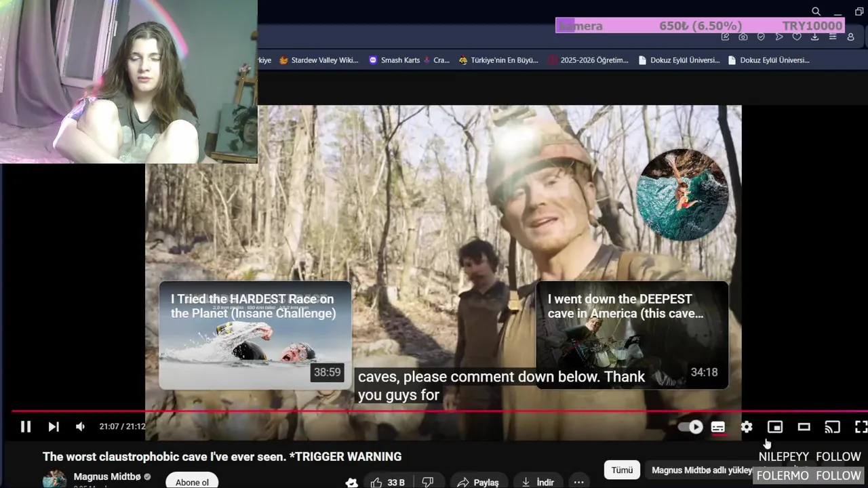Click the Paylaş share button
Image resolution: width=868 pixels, height=488 pixels.
tap(478, 482)
